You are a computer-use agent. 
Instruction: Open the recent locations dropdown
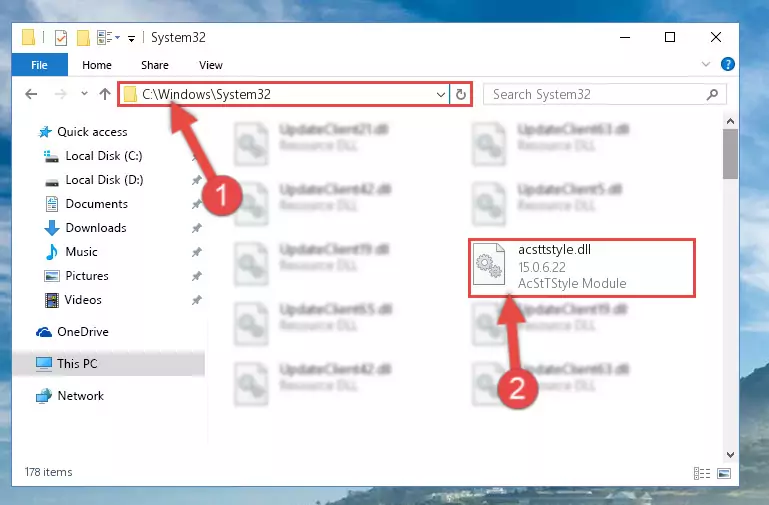click(84, 93)
